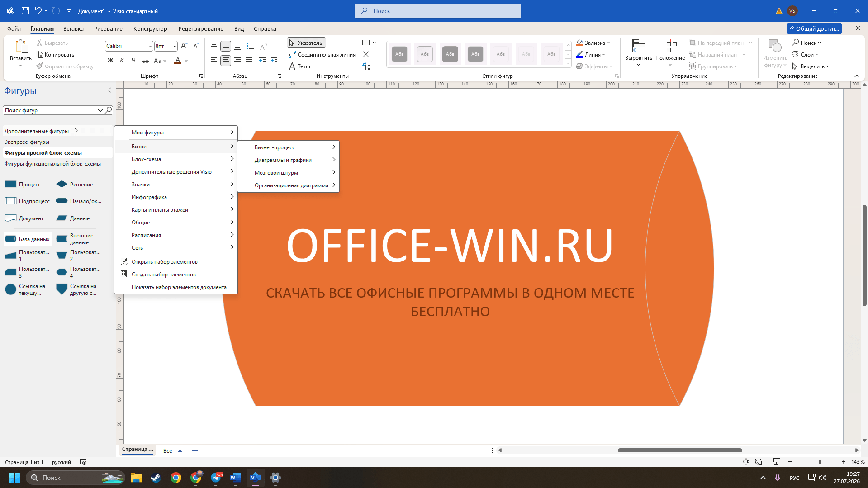Open the connection point tool icon
The image size is (868, 488).
pos(366,55)
